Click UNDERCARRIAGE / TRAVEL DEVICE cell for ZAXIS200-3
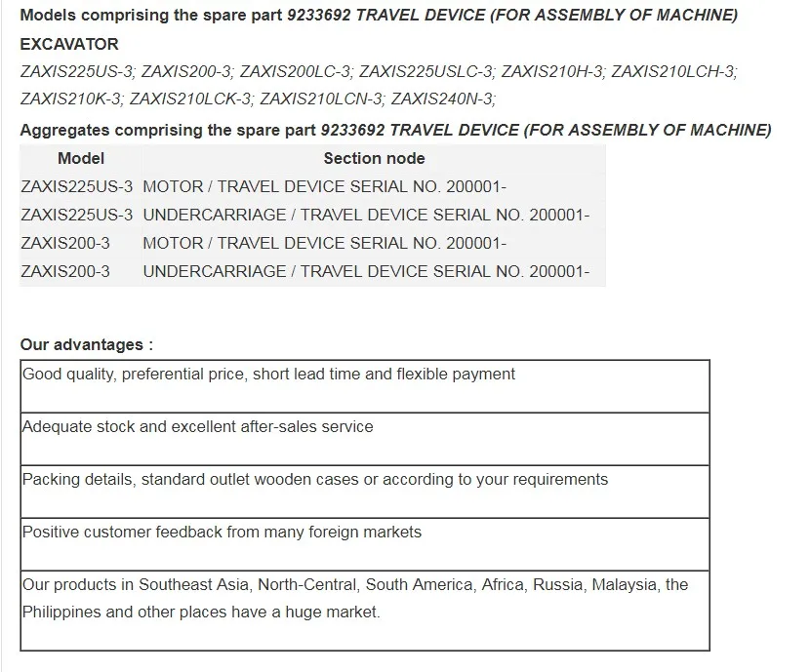The height and width of the screenshot is (672, 811). coord(366,271)
